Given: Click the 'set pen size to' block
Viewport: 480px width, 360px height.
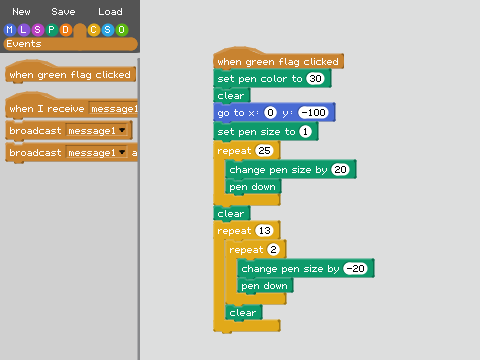Looking at the screenshot, I should click(257, 132).
